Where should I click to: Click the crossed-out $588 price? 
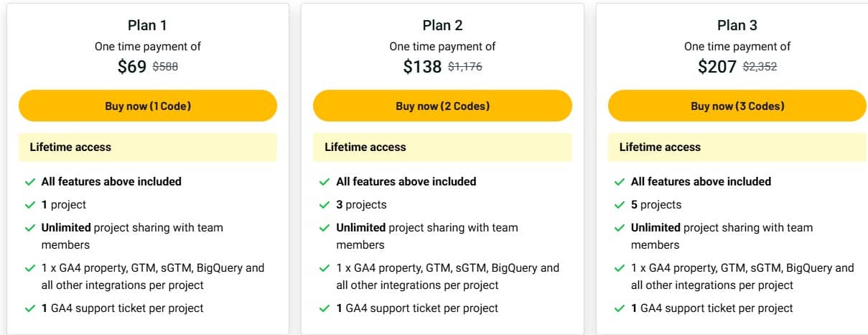point(165,67)
